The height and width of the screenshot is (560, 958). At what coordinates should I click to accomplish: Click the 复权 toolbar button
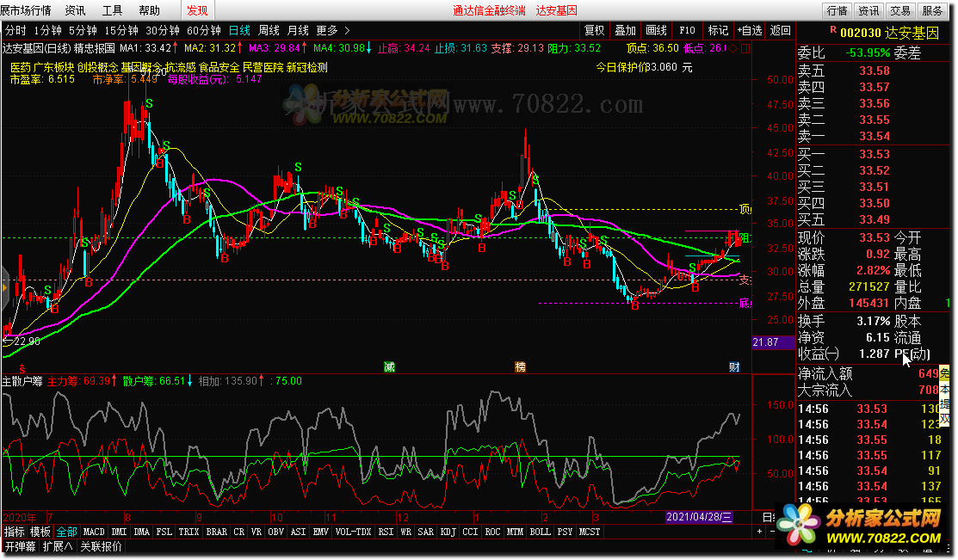click(x=594, y=30)
